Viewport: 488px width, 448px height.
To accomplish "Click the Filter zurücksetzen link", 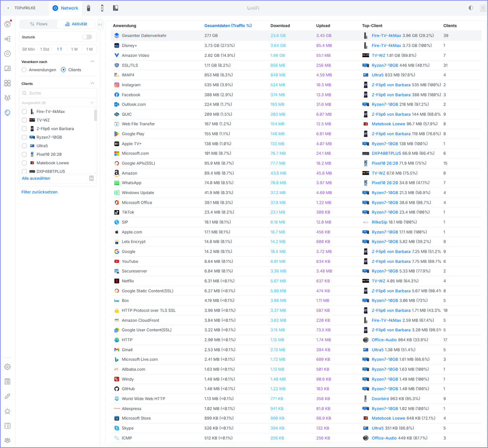I will pos(39,192).
